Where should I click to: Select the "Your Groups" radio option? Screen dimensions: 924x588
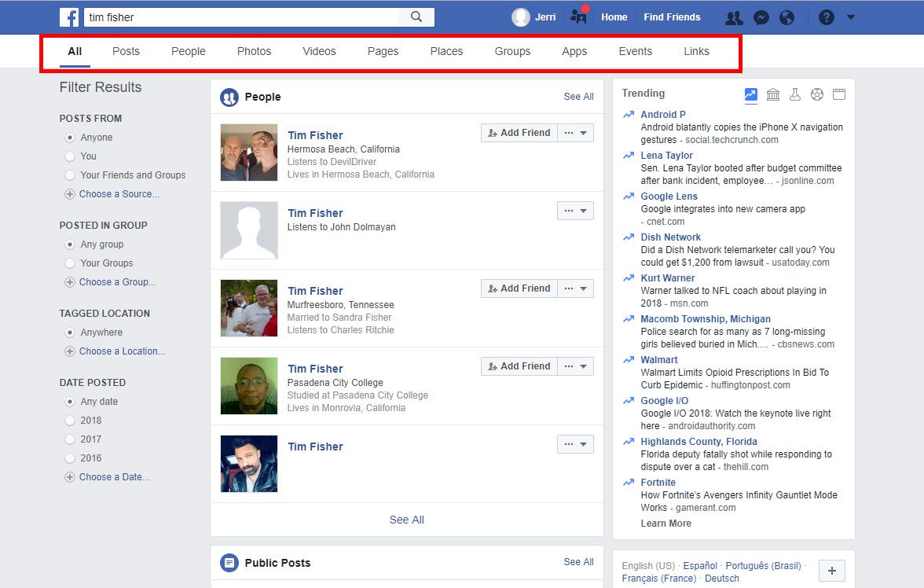pyautogui.click(x=69, y=263)
